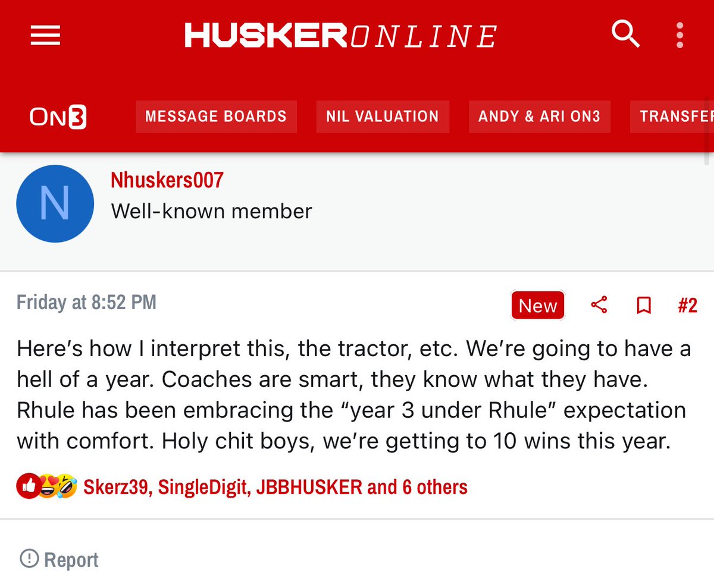Open the three-dot overflow menu
The width and height of the screenshot is (714, 588).
pos(679,36)
